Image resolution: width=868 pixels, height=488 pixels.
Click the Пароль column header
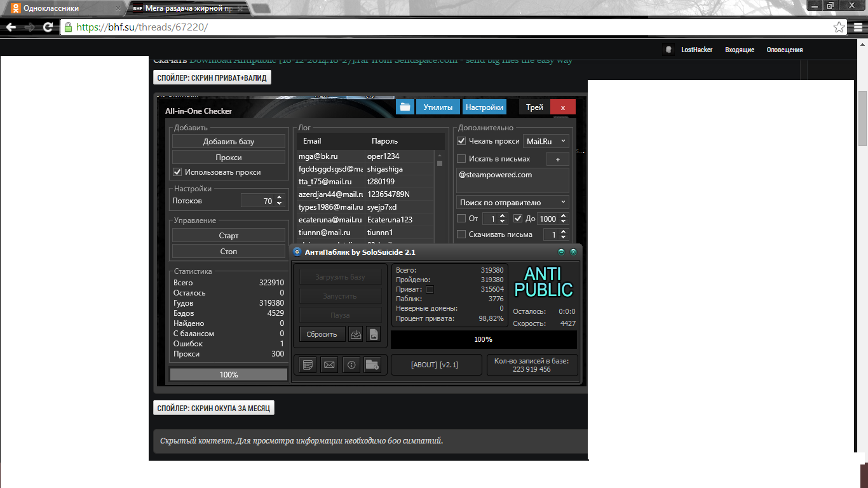(x=384, y=141)
